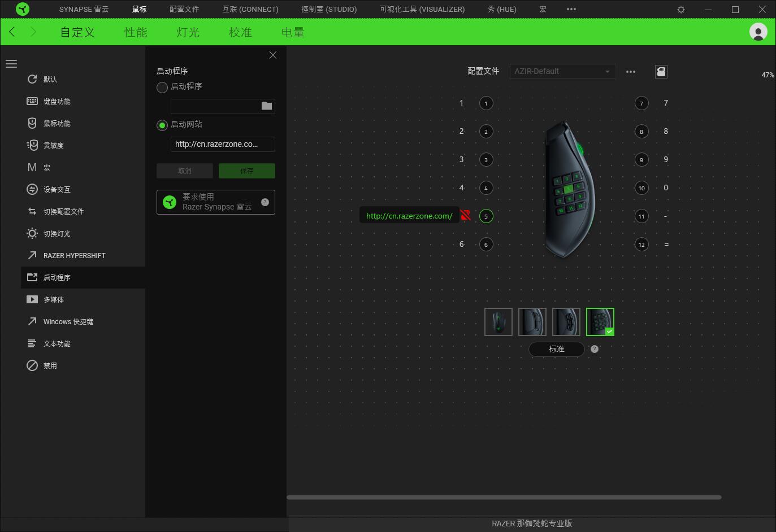This screenshot has height=532, width=776.
Task: Select the 启动网站 radio option
Action: pyautogui.click(x=162, y=125)
